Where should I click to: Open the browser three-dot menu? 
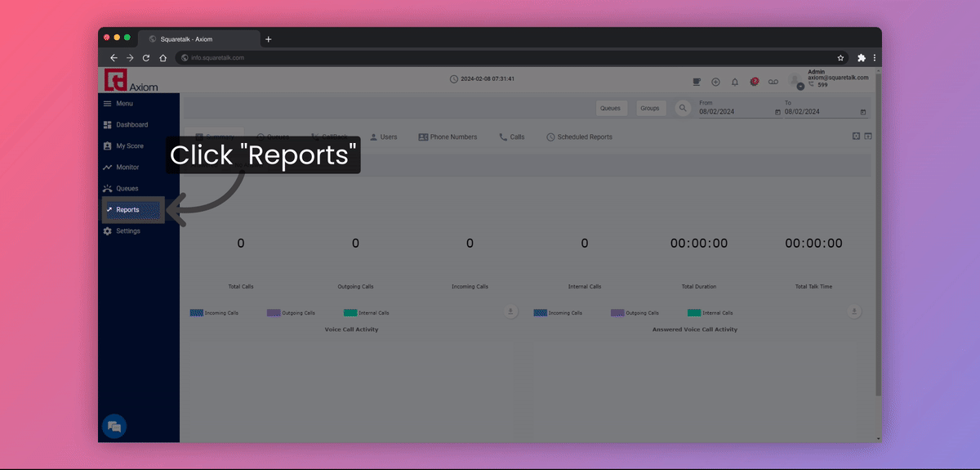coord(875,58)
